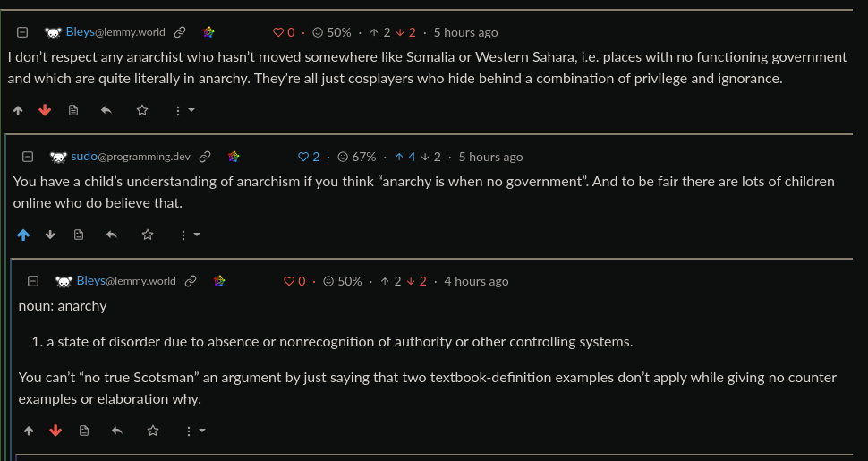
Task: Open Bleys@lemmy.world user profile link
Action: tap(115, 32)
